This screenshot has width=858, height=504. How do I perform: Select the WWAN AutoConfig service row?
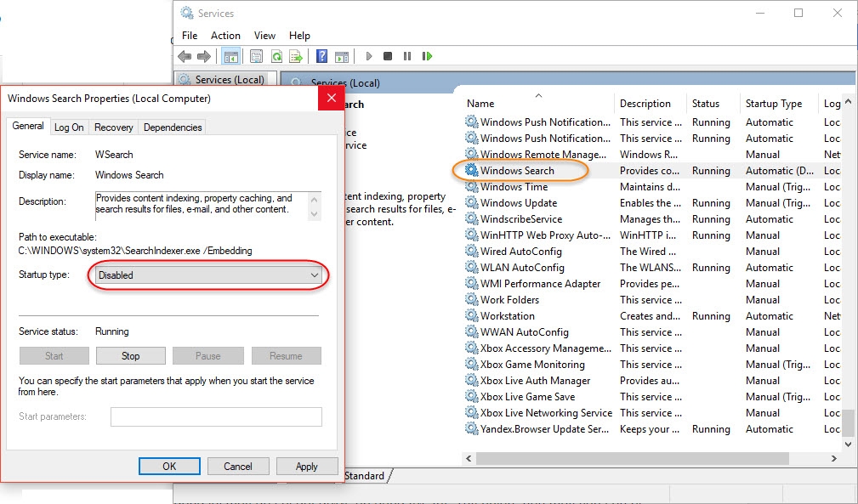click(x=651, y=331)
